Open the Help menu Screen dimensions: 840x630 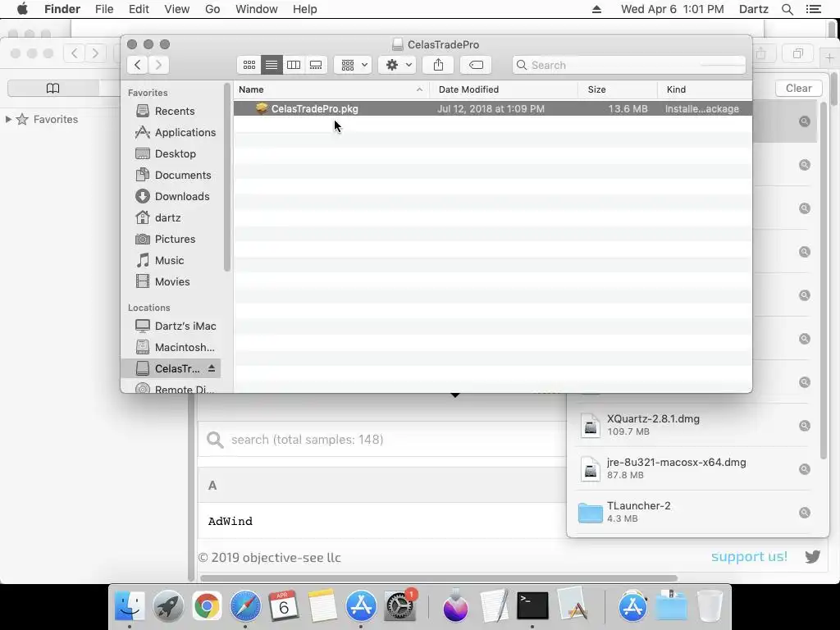tap(305, 9)
